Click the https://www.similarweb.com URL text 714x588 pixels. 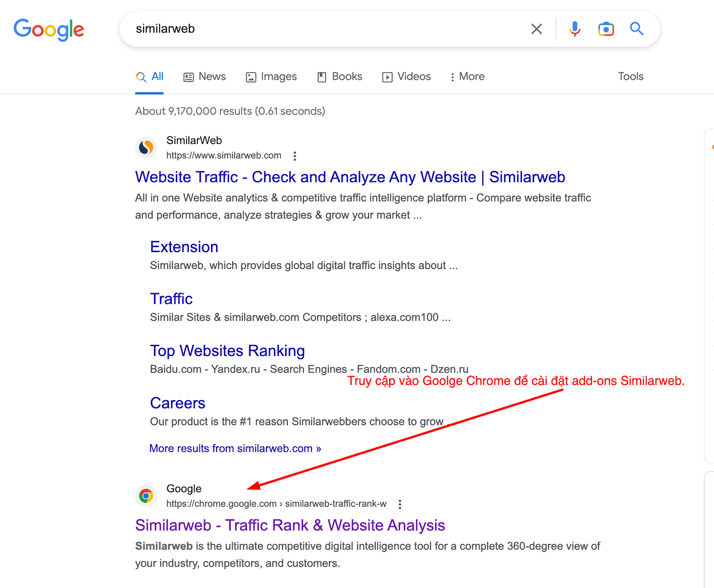click(x=224, y=155)
